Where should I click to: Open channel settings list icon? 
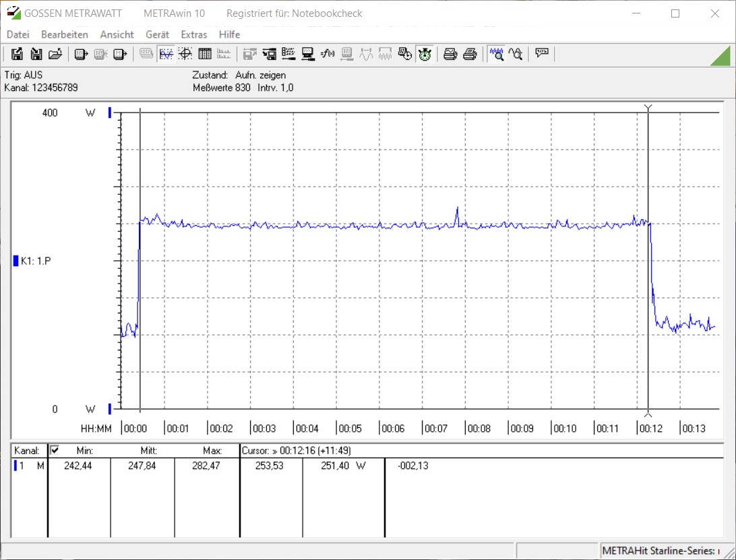point(288,54)
